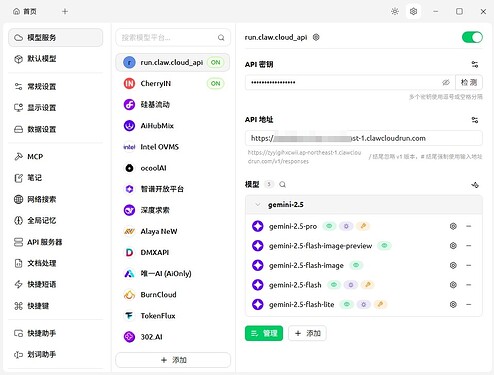Remove gemini-2.5-pro from model list

[x=469, y=226]
